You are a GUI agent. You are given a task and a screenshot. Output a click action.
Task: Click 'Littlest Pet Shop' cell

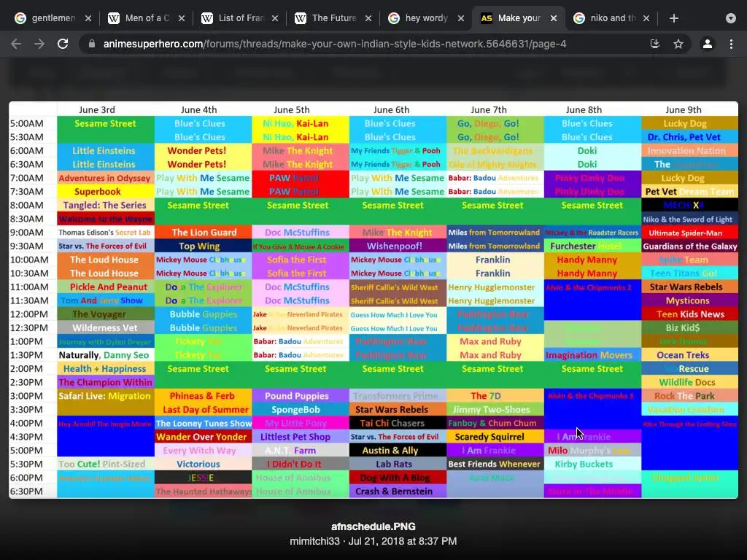coord(301,437)
